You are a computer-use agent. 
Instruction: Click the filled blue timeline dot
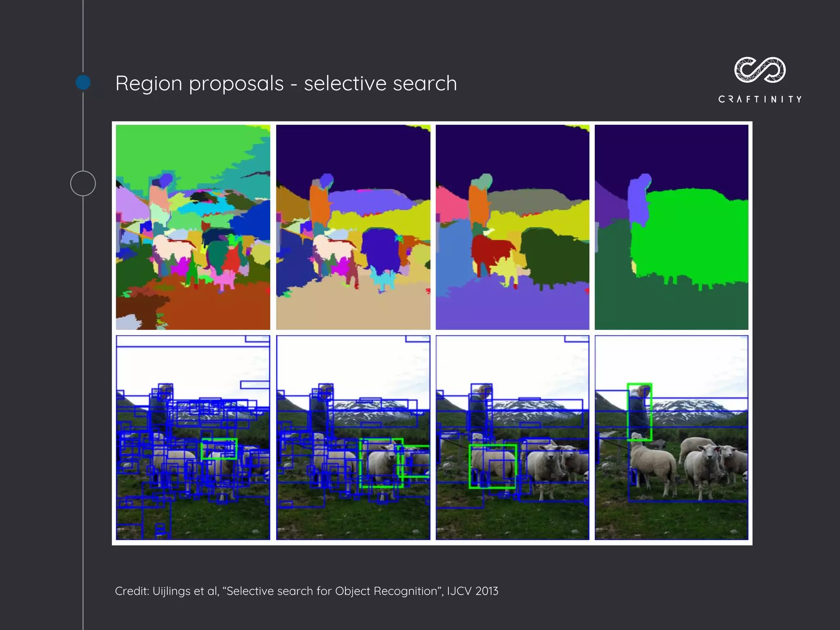[x=83, y=82]
